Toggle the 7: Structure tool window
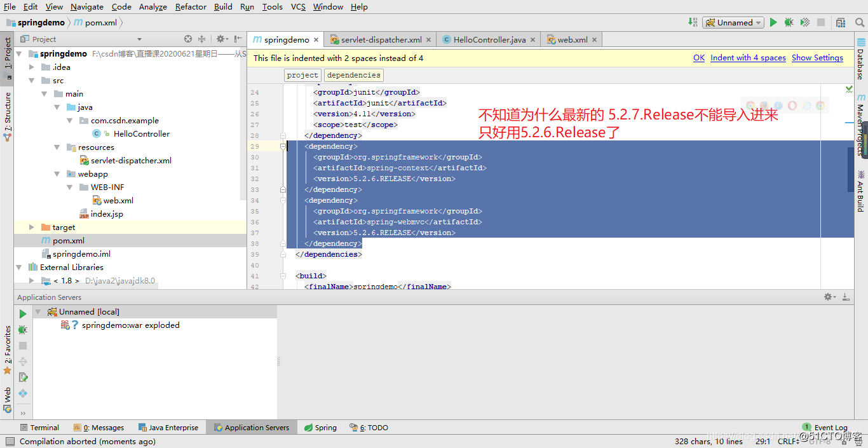This screenshot has width=868, height=448. coord(8,116)
